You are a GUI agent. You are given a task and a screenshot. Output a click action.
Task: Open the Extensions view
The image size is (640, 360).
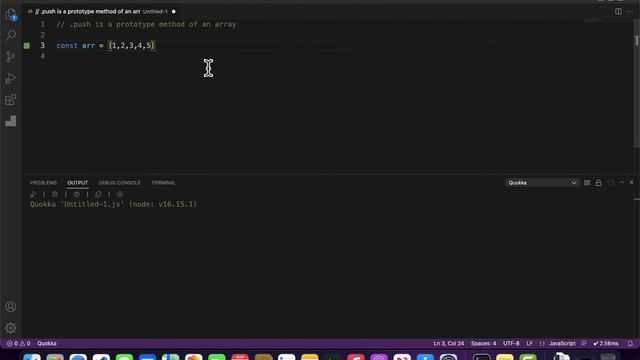(x=11, y=100)
